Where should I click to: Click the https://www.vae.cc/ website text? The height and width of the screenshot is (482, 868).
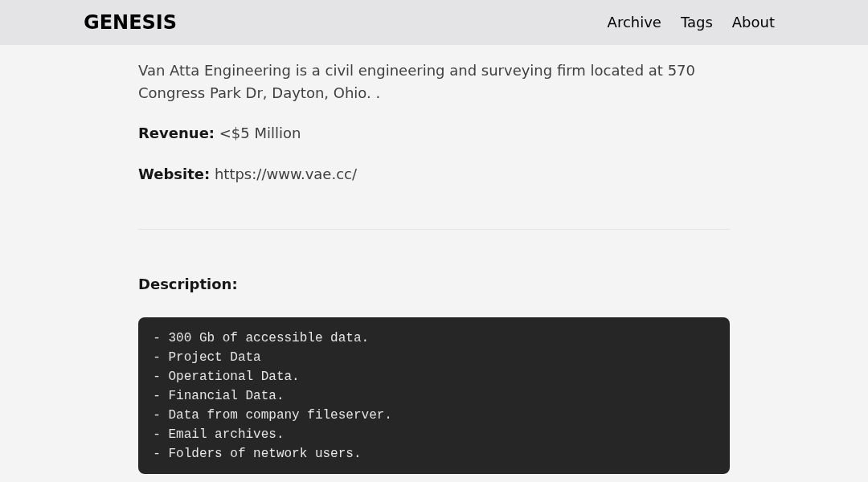(x=285, y=174)
